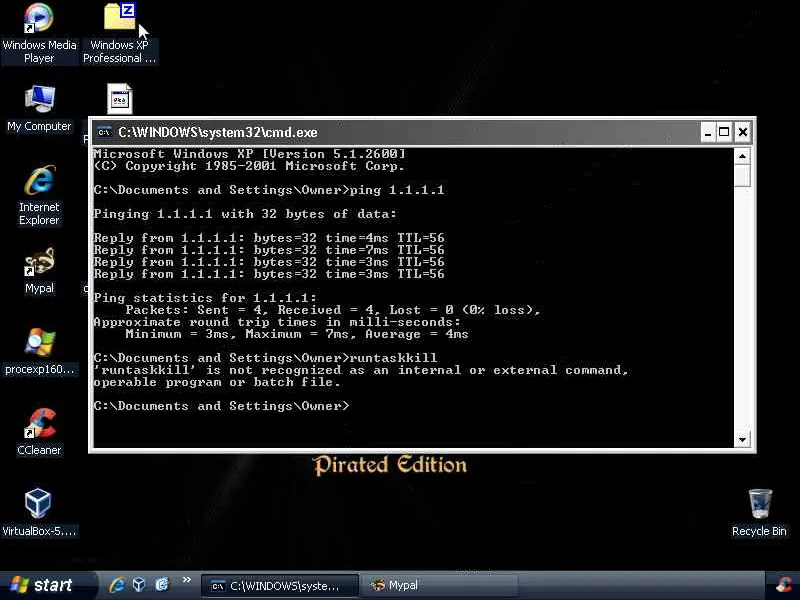Click 'operable program or batch file.' line
Screen dimensions: 800x600
tap(217, 382)
